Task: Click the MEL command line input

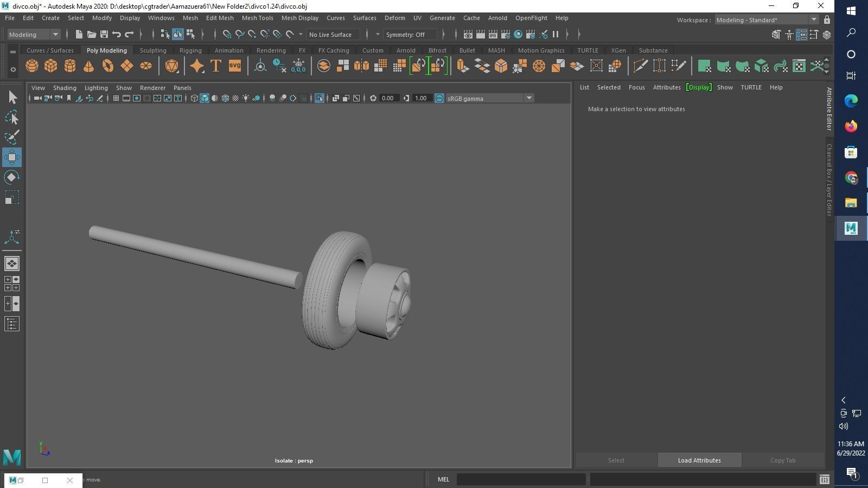Action: (x=521, y=479)
